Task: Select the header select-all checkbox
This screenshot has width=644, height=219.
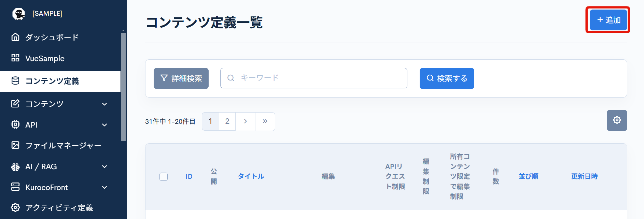Action: [164, 176]
